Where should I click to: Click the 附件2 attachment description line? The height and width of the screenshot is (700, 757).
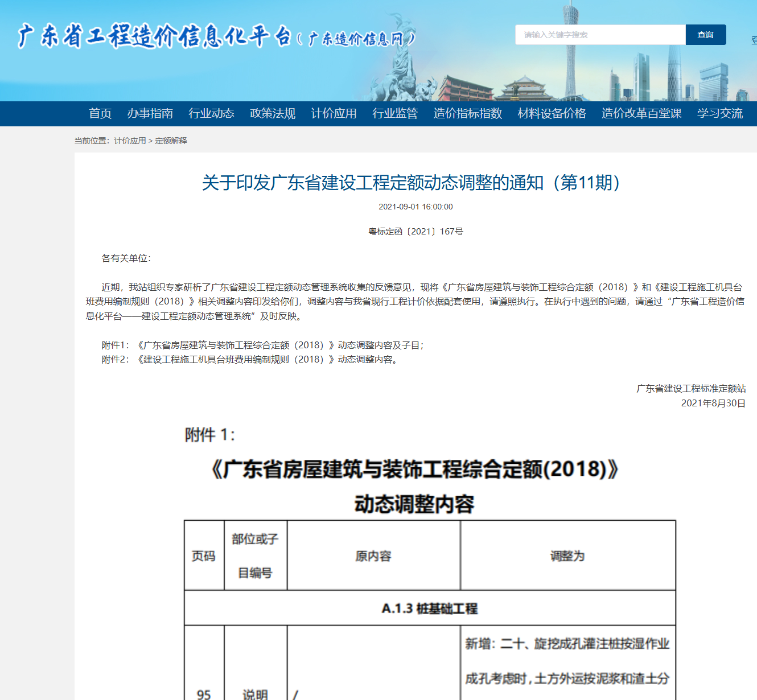click(250, 360)
